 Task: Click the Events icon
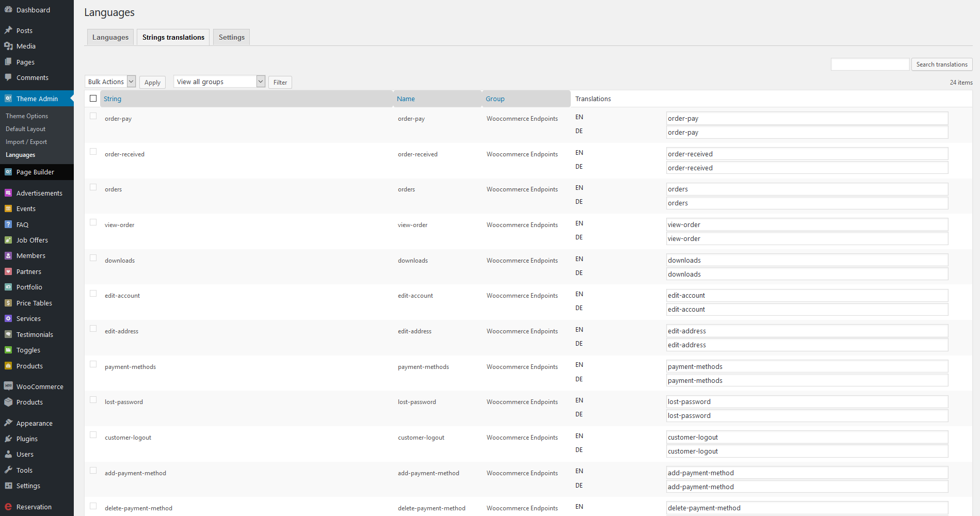8,208
